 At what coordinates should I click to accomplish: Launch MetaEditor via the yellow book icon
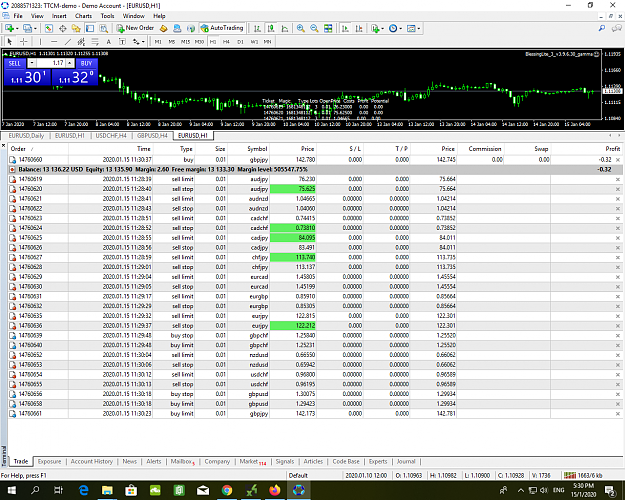(x=163, y=28)
